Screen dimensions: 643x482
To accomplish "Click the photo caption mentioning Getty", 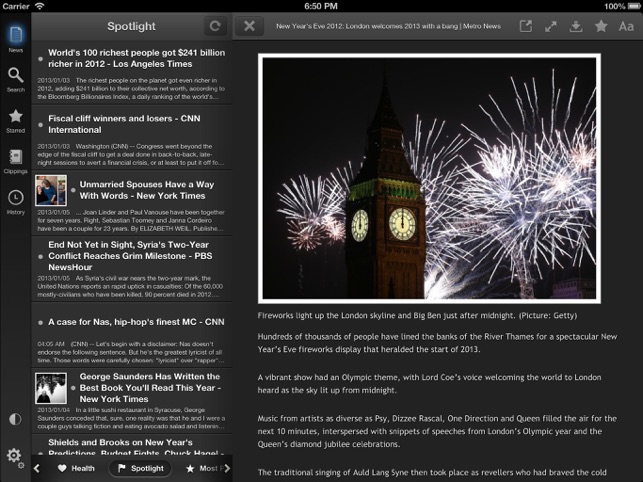I will (417, 315).
